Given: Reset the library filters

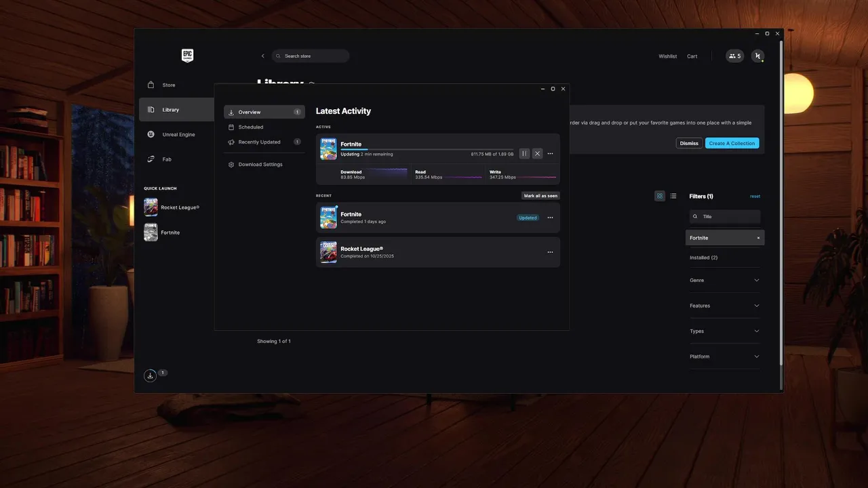Looking at the screenshot, I should (x=755, y=197).
